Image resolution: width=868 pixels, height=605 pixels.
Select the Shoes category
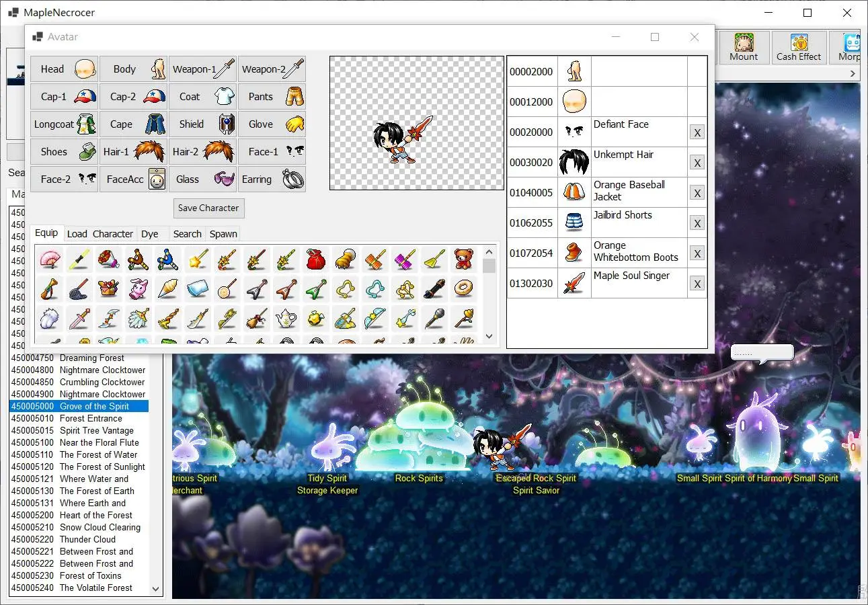(x=64, y=151)
